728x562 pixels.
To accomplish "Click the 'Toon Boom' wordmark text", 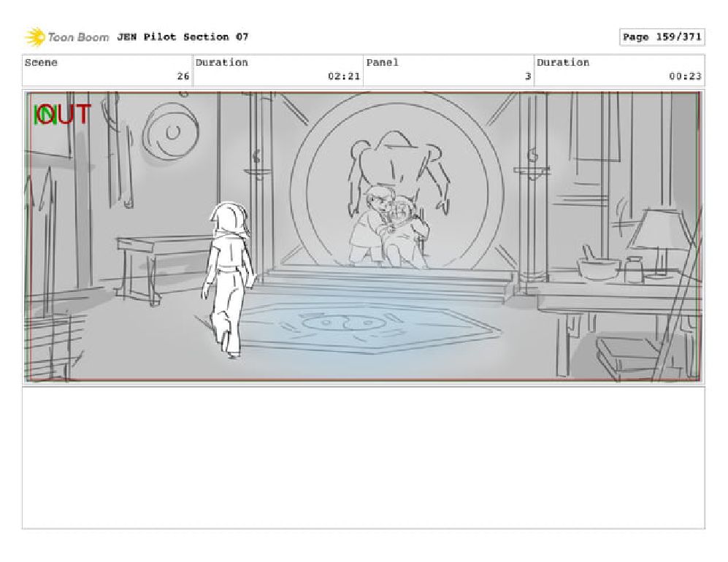I will pyautogui.click(x=78, y=37).
